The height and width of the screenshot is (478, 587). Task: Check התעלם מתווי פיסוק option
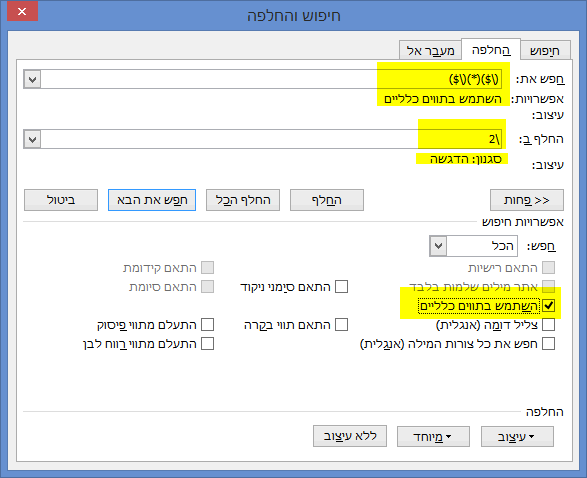click(x=207, y=325)
